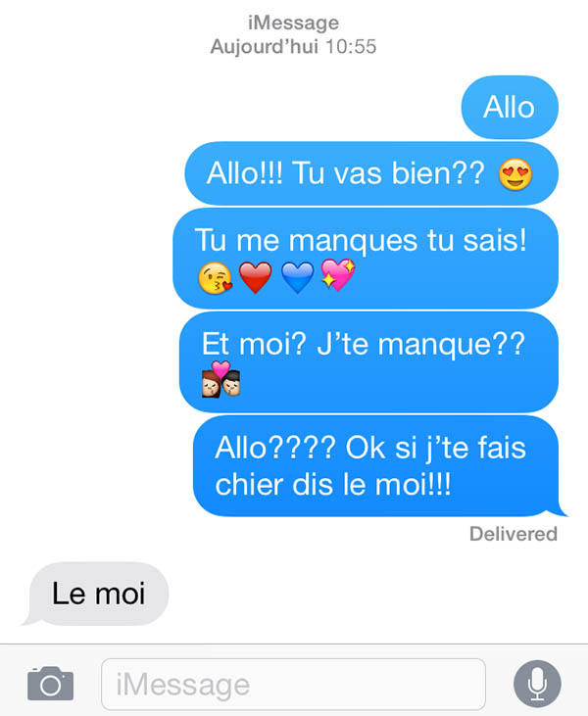Click the kissing couple emoji

pos(220,379)
